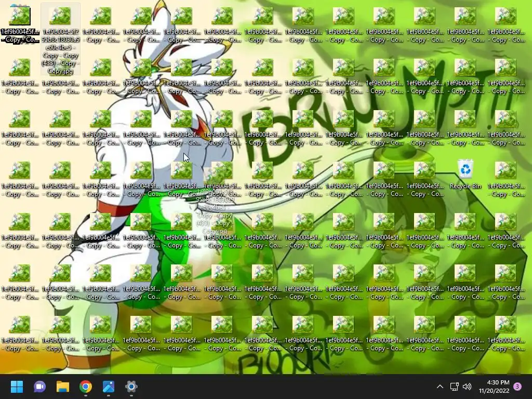Select the highlighted file with black label

(x=20, y=25)
